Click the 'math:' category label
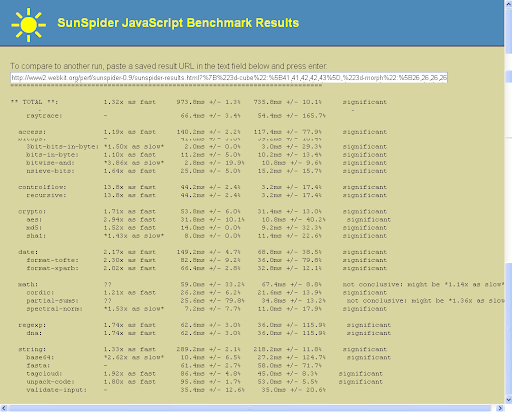The width and height of the screenshot is (512, 412). (28, 284)
